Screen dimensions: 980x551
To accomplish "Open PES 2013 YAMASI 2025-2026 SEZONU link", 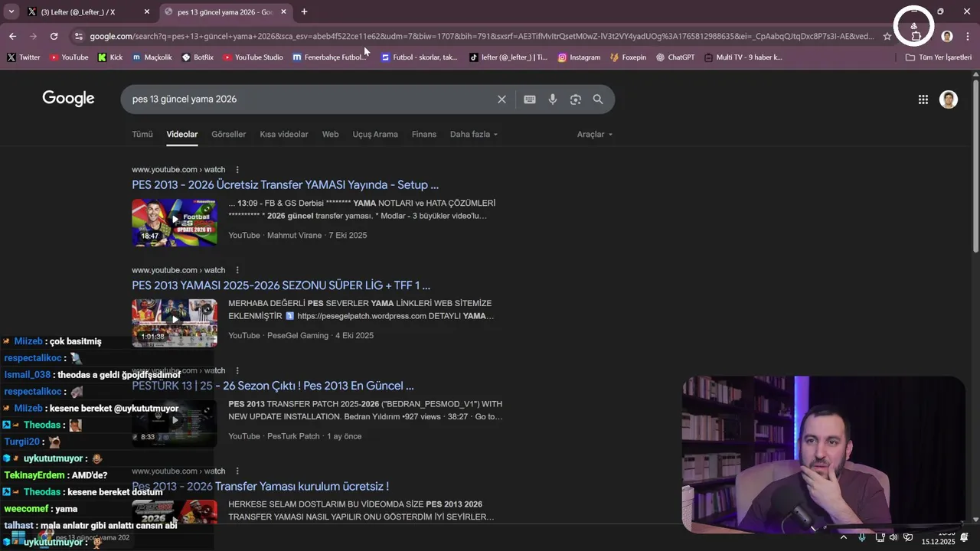I will pyautogui.click(x=281, y=285).
